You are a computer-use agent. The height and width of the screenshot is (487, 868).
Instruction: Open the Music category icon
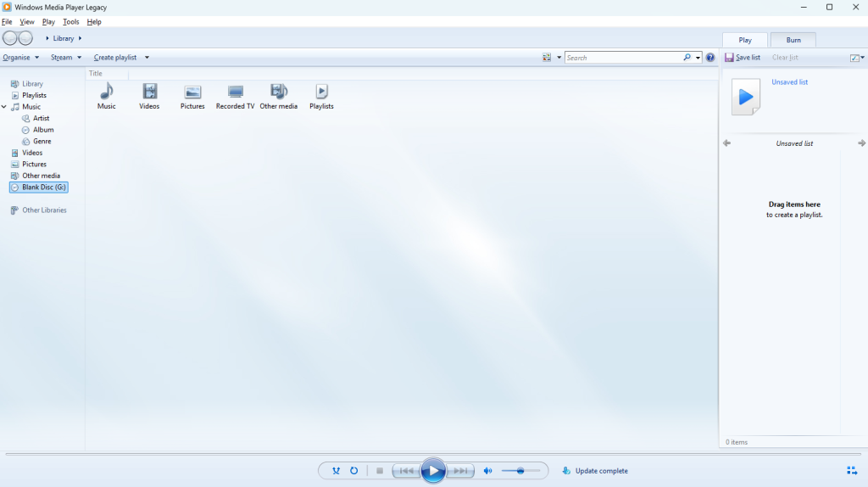click(x=106, y=97)
